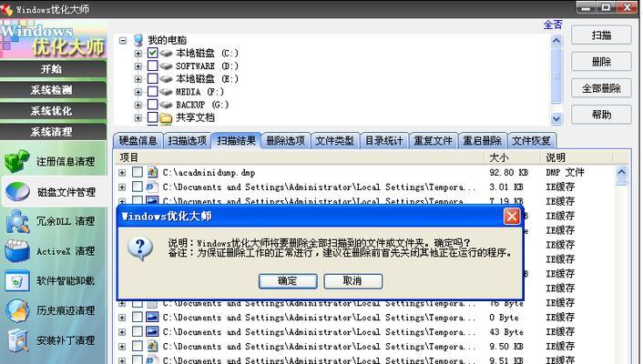Check 本地磁盘 (E:) drive checkbox
This screenshot has width=643, height=364.
coord(152,78)
